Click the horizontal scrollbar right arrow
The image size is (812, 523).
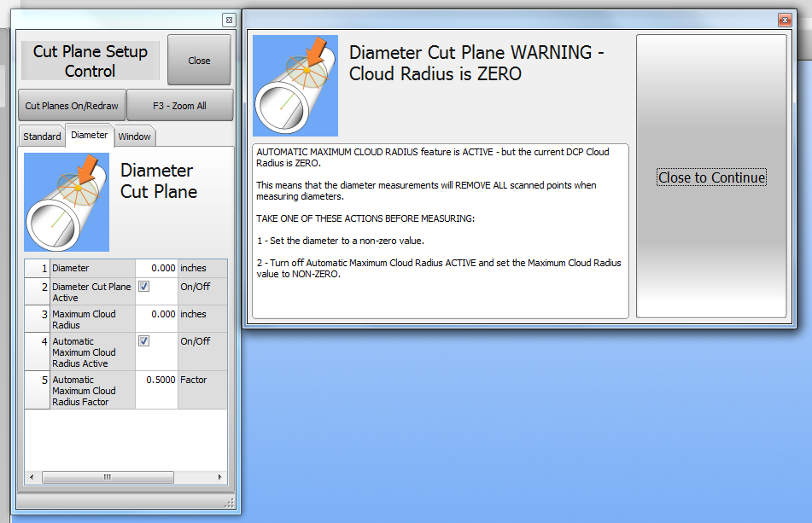pyautogui.click(x=221, y=478)
